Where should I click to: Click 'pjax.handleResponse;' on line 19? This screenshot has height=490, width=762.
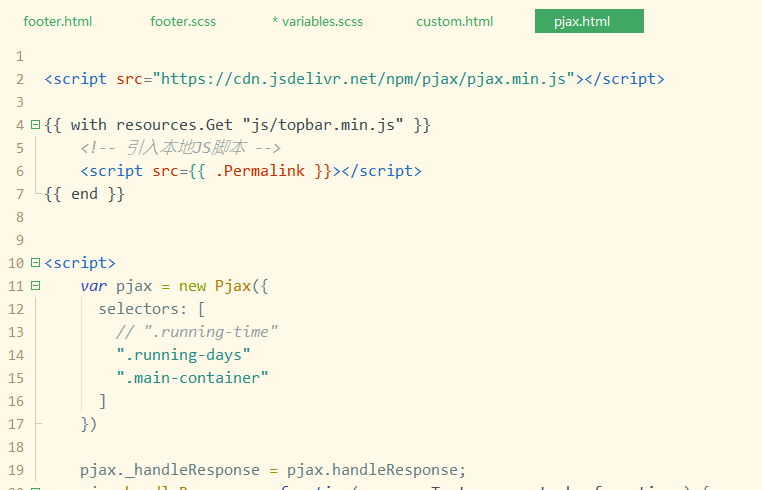click(376, 470)
